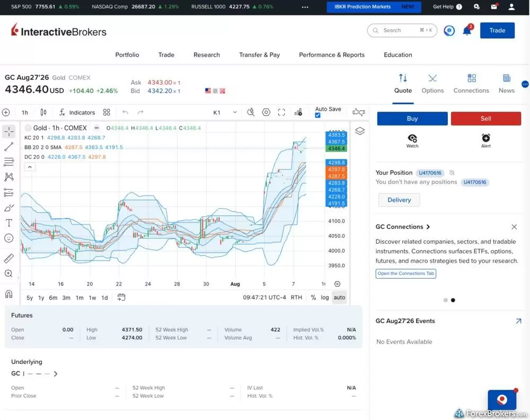
Task: Switch to the Options tab
Action: (x=432, y=84)
